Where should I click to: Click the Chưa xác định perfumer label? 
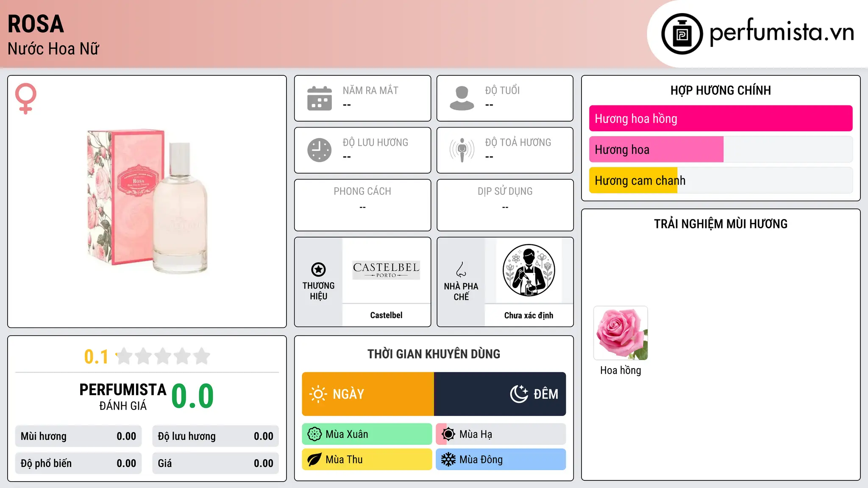pos(529,315)
